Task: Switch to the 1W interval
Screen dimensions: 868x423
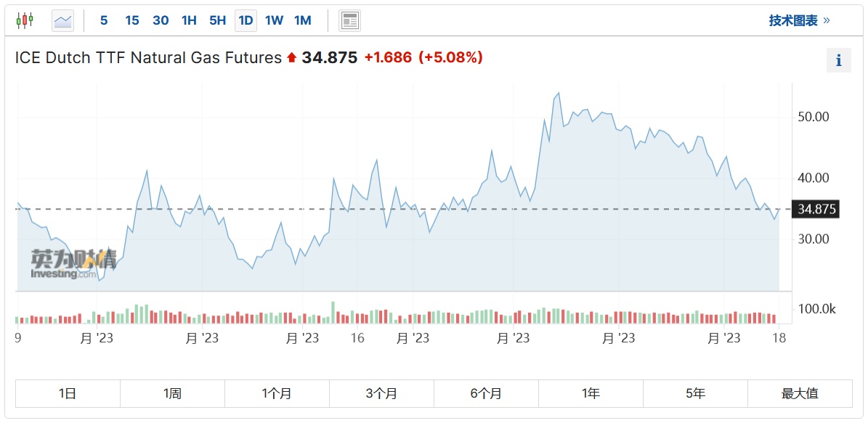Action: click(x=274, y=20)
